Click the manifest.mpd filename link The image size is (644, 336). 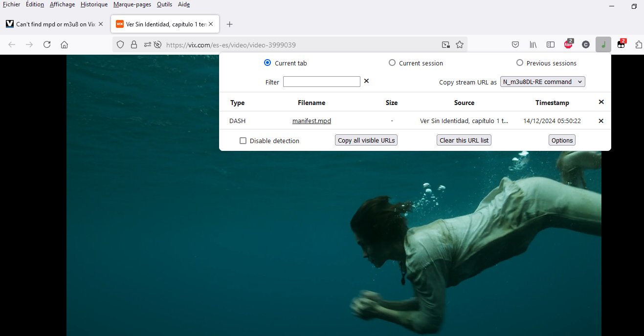[311, 121]
